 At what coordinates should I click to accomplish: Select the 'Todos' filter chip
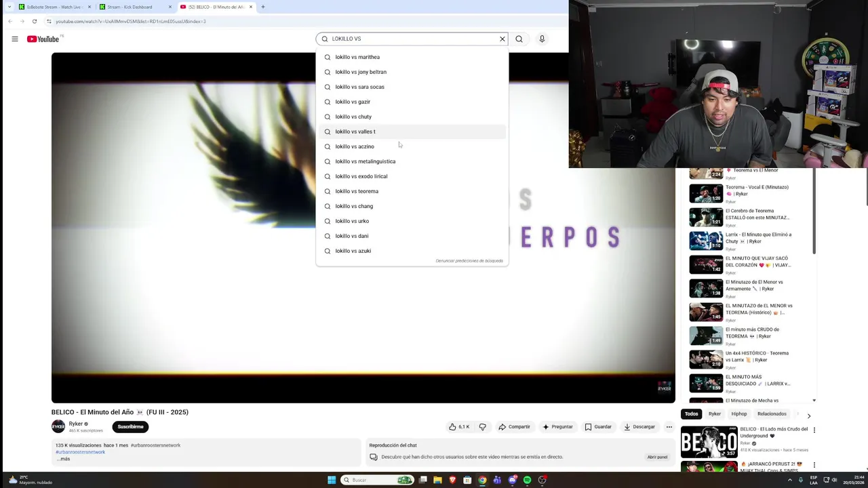click(x=691, y=414)
